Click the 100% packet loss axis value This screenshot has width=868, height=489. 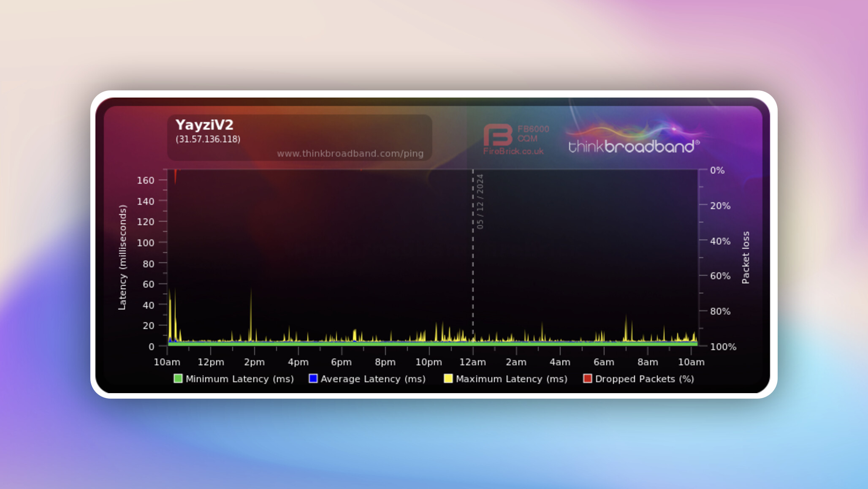click(x=723, y=347)
